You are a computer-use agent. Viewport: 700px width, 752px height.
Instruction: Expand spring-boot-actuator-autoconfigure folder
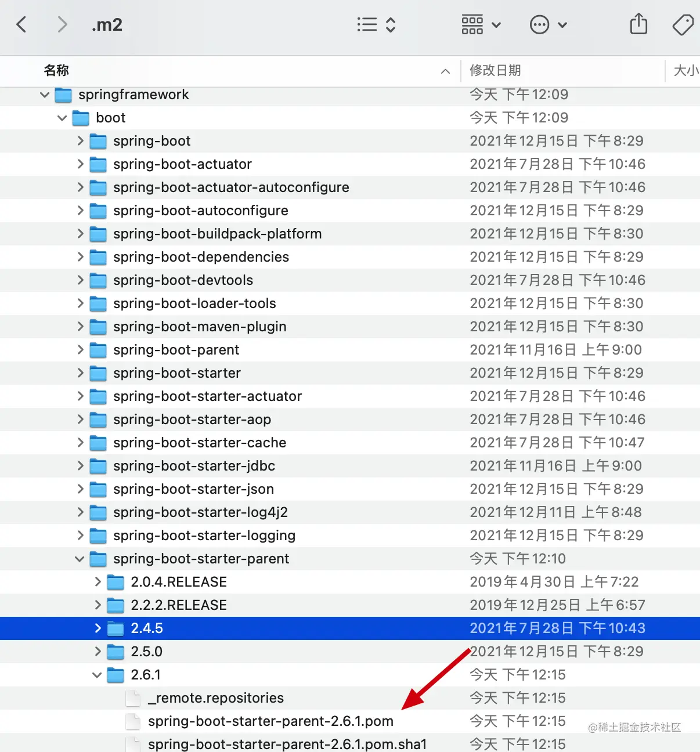click(x=80, y=187)
